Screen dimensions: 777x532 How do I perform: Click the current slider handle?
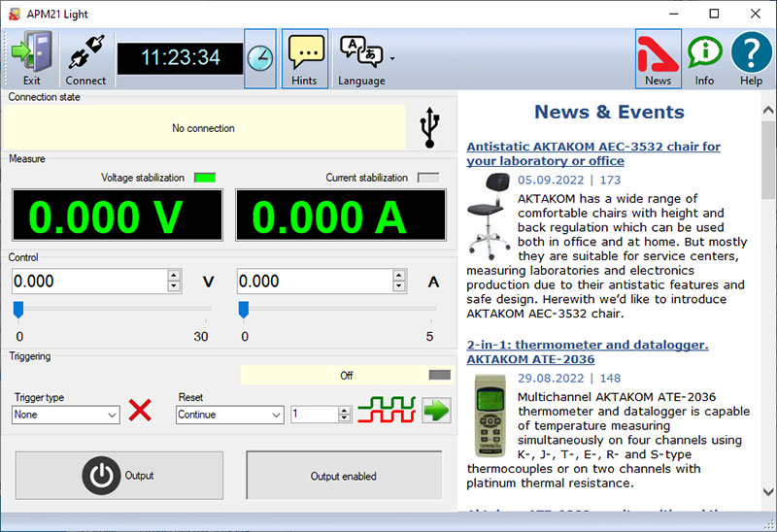pyautogui.click(x=244, y=310)
